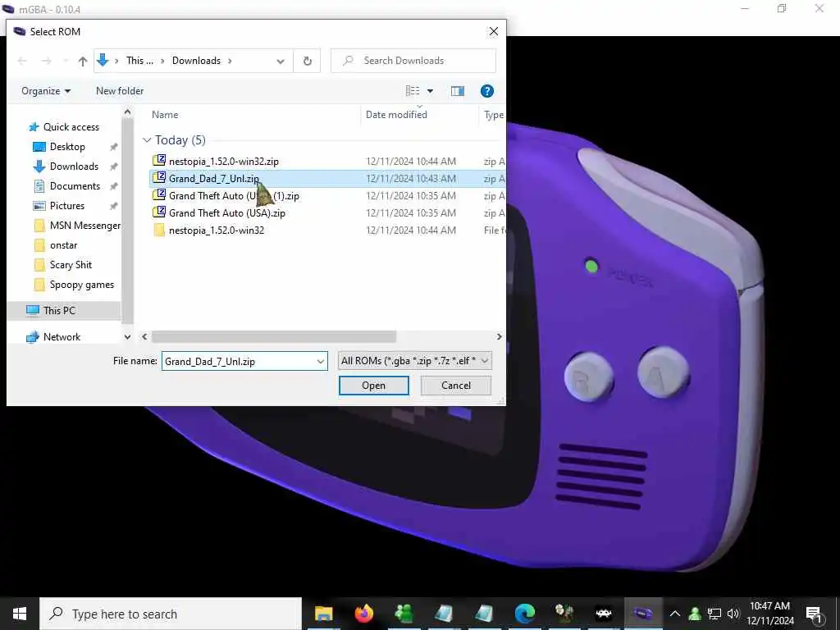The height and width of the screenshot is (630, 840).
Task: Select nestopia_1.52.0-win32.zip file
Action: (x=223, y=162)
